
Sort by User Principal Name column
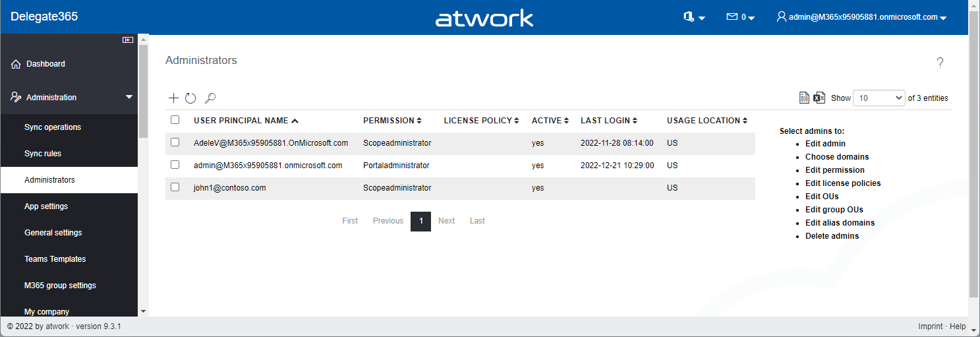[x=246, y=121]
